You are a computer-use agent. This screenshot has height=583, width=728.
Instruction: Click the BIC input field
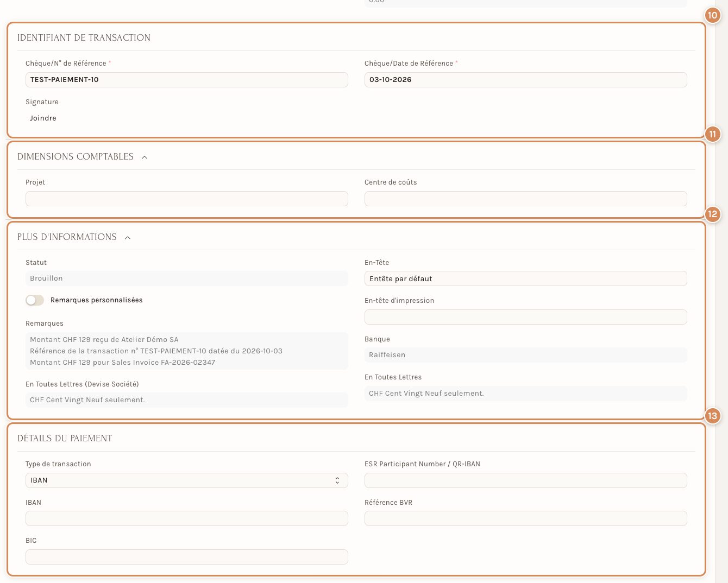click(186, 557)
